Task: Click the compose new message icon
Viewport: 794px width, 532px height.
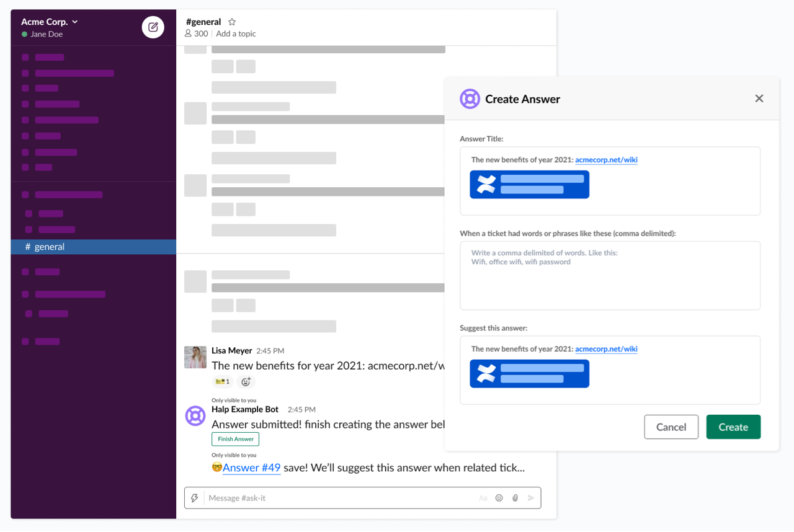Action: 153,27
